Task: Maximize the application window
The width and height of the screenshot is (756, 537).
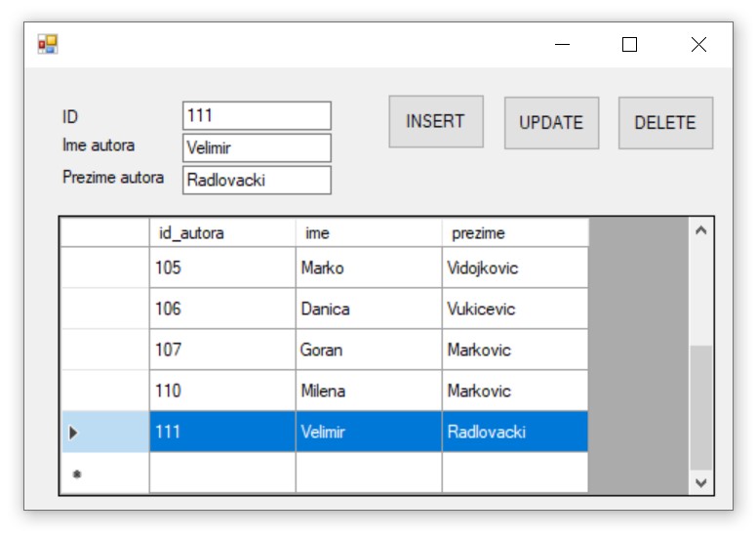Action: click(629, 45)
